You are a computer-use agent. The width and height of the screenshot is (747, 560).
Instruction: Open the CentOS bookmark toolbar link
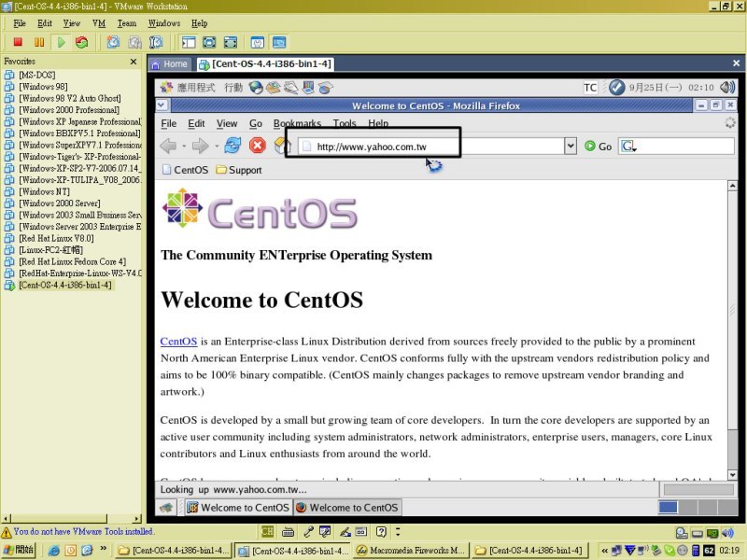tap(185, 170)
